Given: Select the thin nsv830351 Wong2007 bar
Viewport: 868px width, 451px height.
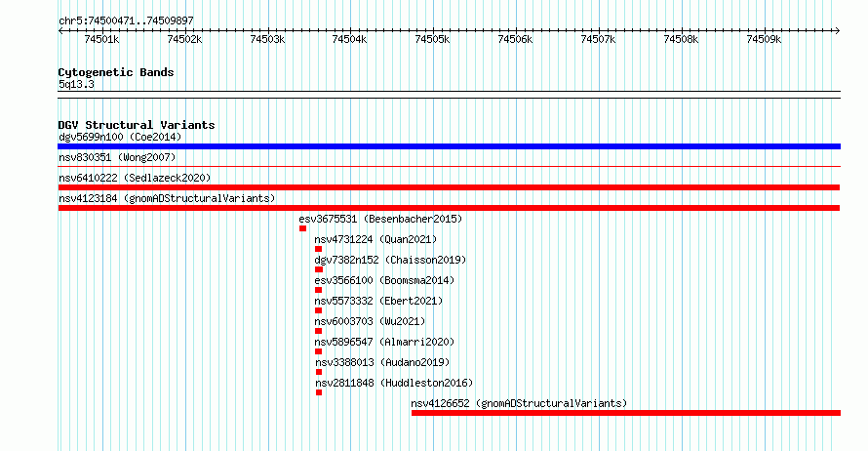Looking at the screenshot, I should click(449, 166).
